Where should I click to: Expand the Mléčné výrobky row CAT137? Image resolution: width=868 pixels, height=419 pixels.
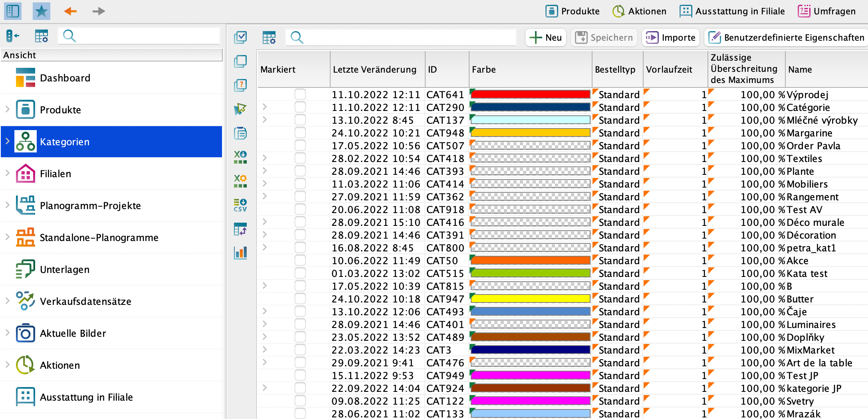[x=264, y=120]
